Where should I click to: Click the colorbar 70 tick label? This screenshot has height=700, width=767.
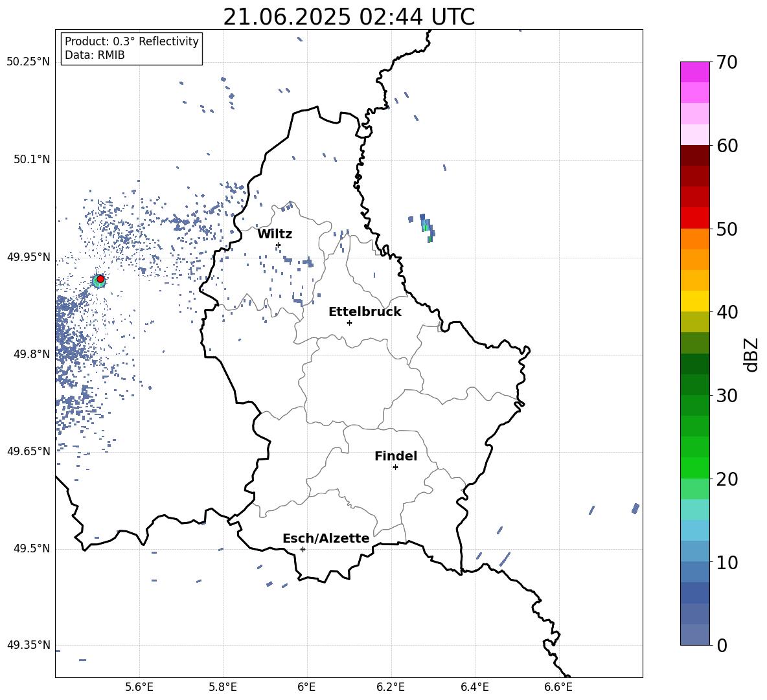(x=727, y=62)
